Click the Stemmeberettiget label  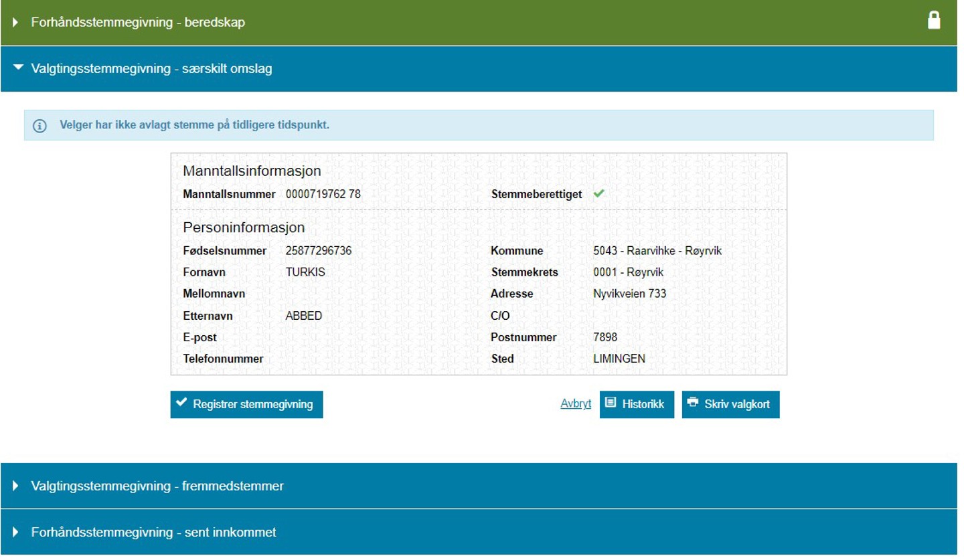pos(536,194)
